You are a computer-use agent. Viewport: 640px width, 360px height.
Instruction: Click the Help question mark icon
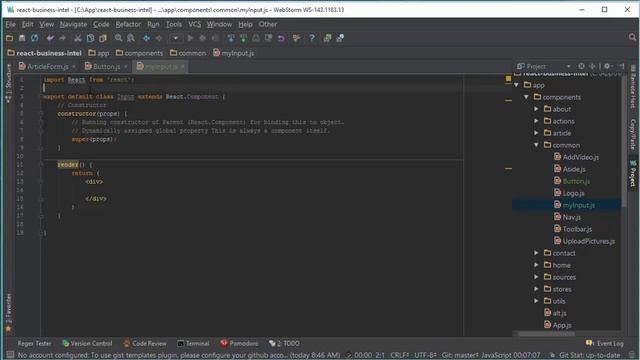pos(312,38)
